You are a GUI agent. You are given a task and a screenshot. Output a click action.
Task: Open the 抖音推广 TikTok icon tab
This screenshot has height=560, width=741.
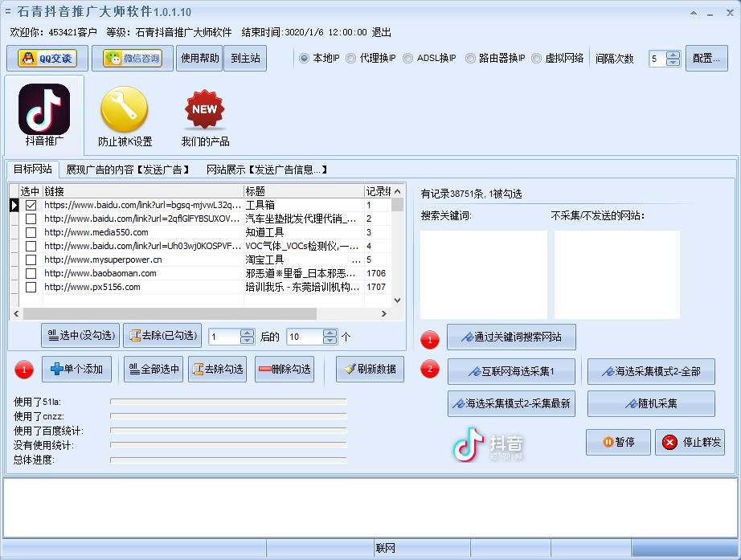(x=44, y=115)
